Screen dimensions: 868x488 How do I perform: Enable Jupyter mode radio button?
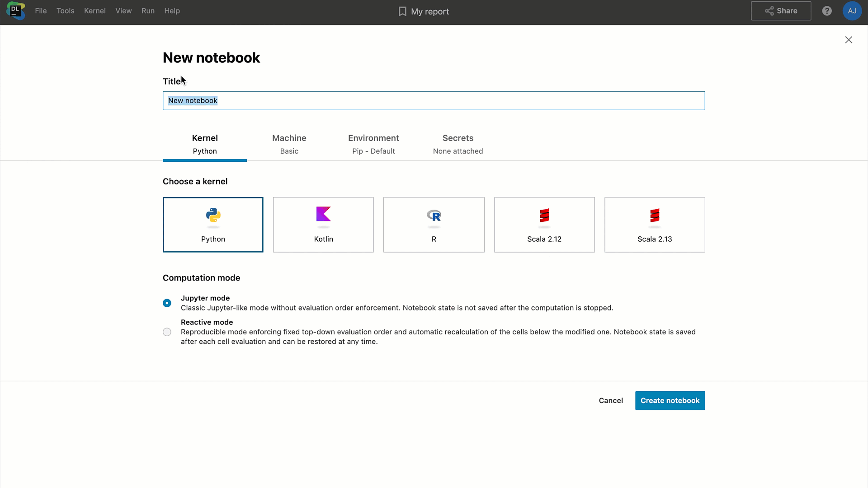point(167,303)
